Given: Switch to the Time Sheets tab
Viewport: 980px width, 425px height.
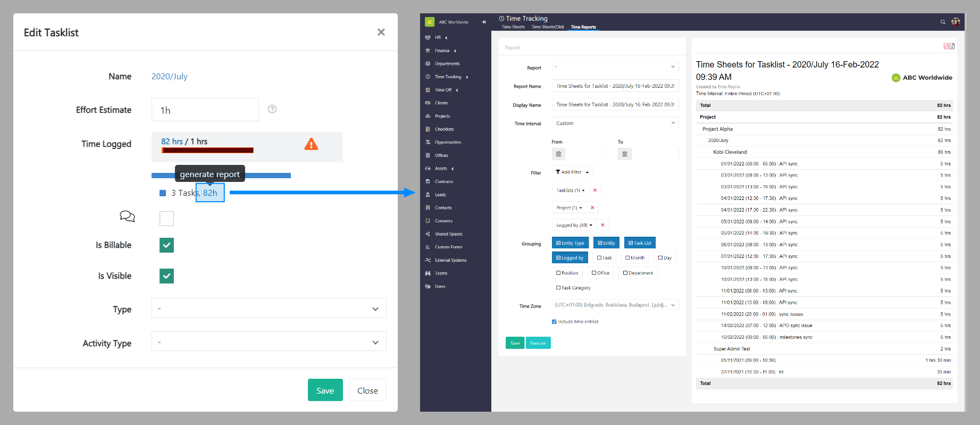Looking at the screenshot, I should tap(513, 27).
